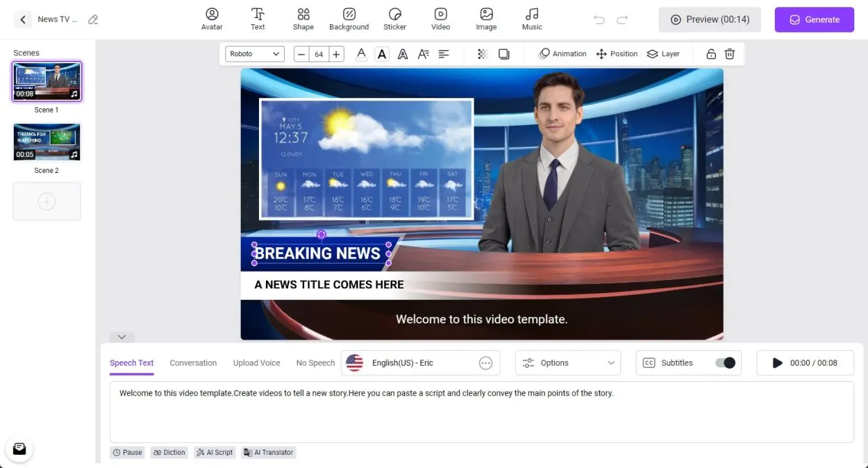Select the Text tool

(x=258, y=19)
